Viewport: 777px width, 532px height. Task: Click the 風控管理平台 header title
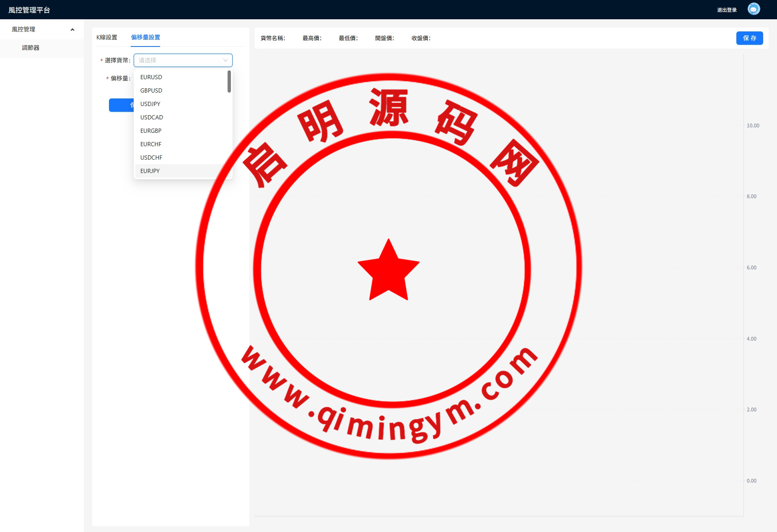29,10
